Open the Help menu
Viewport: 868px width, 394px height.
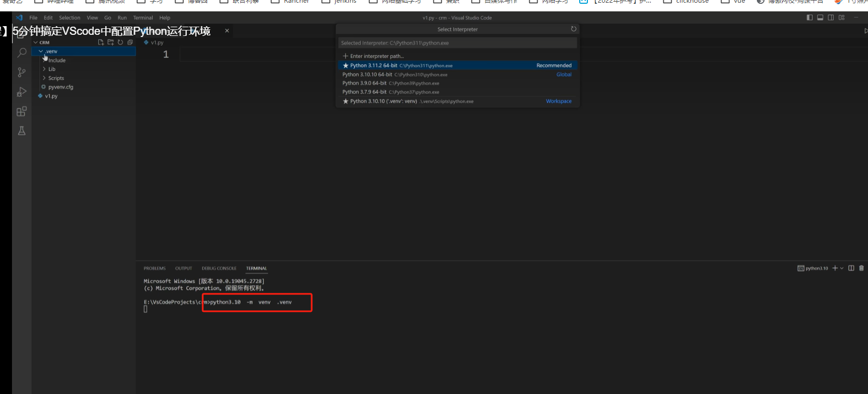tap(165, 17)
